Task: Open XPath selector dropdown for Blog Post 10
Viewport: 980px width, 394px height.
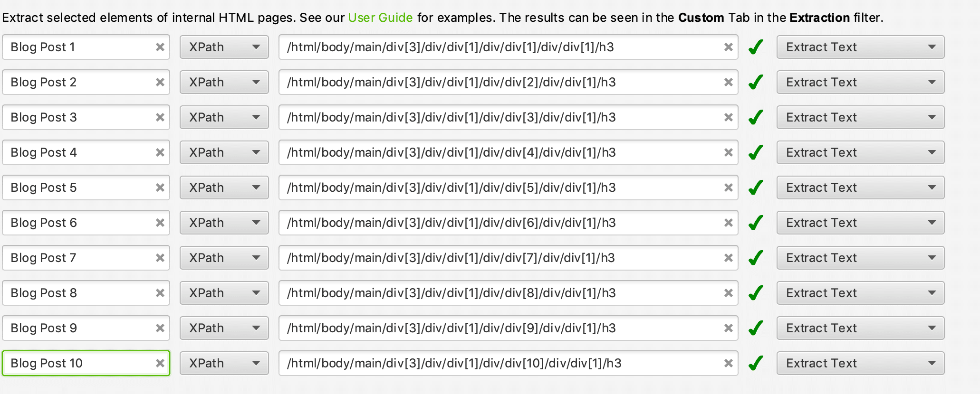Action: coord(224,363)
